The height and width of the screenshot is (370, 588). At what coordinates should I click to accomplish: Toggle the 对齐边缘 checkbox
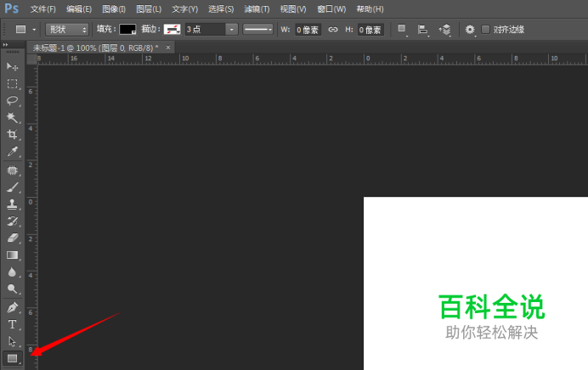point(485,29)
